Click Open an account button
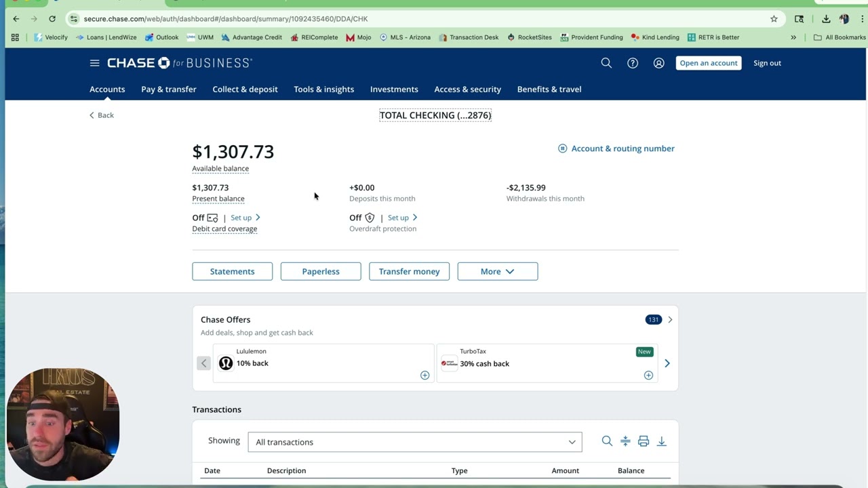Screen dimensions: 868x488 pos(709,63)
